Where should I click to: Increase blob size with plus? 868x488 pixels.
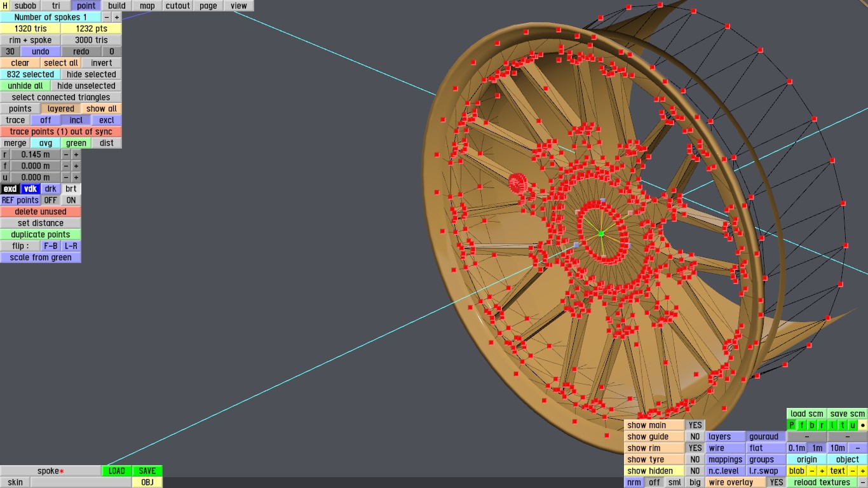[x=822, y=471]
